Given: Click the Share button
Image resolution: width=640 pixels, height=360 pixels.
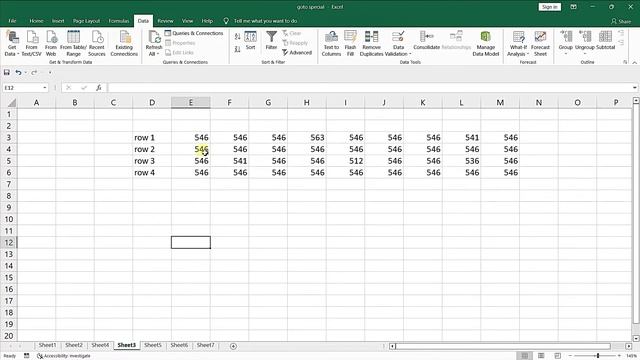Looking at the screenshot, I should [621, 21].
